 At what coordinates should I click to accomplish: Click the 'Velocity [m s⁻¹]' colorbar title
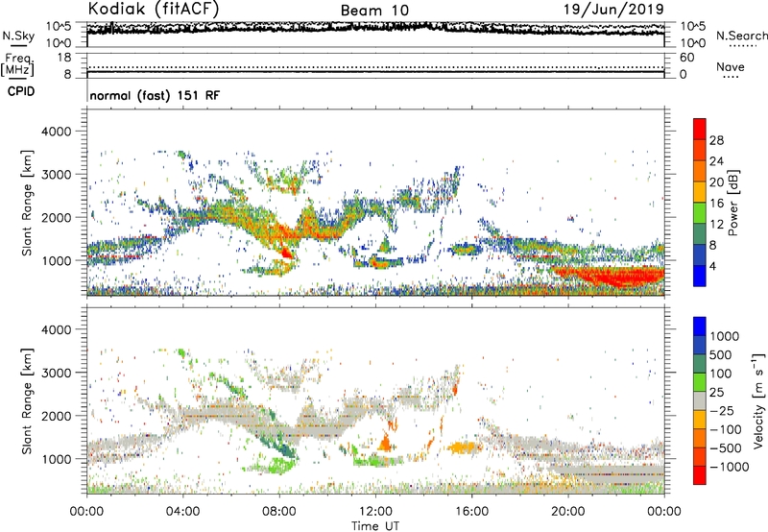pos(758,400)
